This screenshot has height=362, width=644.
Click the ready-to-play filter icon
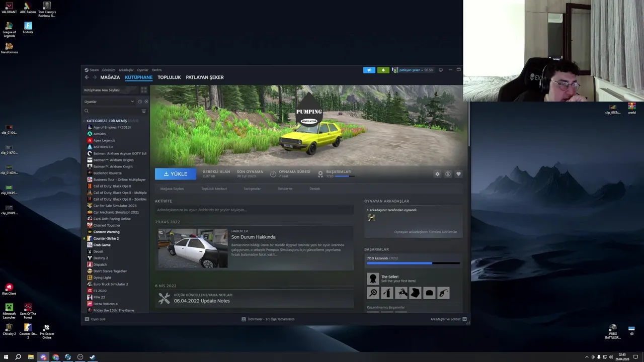point(146,102)
